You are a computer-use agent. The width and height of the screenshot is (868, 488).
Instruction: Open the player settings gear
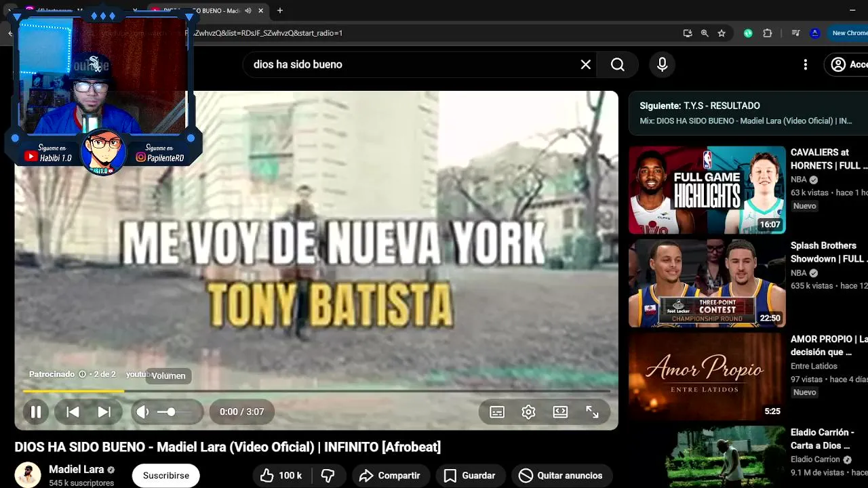tap(528, 411)
